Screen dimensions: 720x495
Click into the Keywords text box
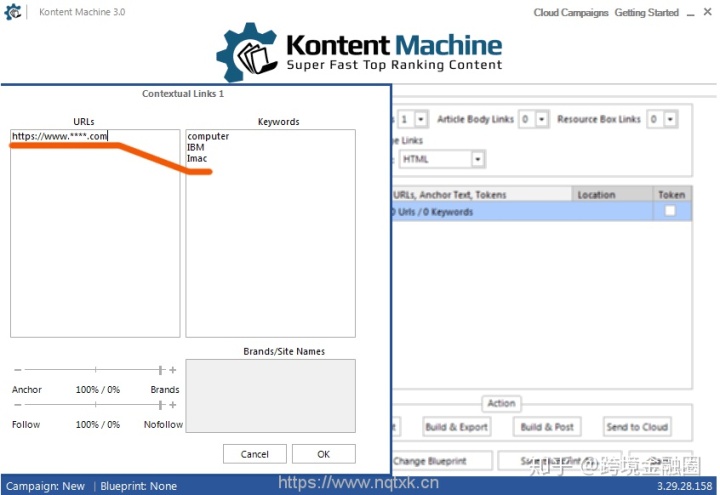pos(270,233)
